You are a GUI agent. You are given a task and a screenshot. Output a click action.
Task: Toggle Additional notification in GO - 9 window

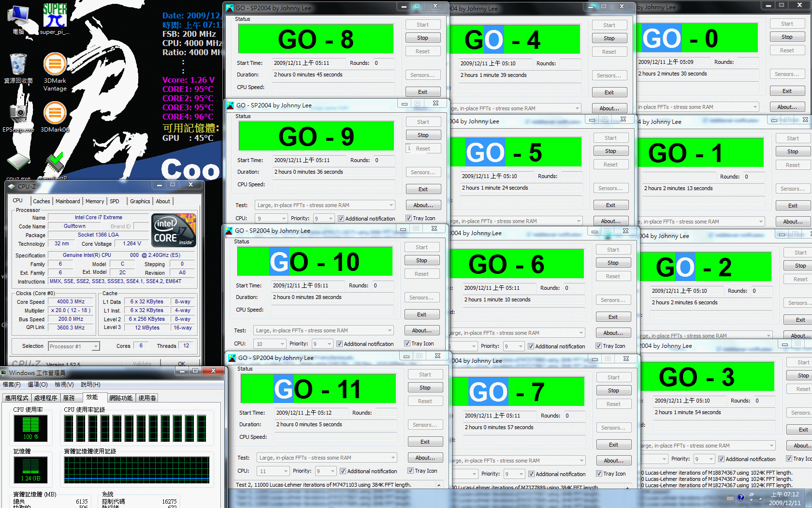coord(367,218)
